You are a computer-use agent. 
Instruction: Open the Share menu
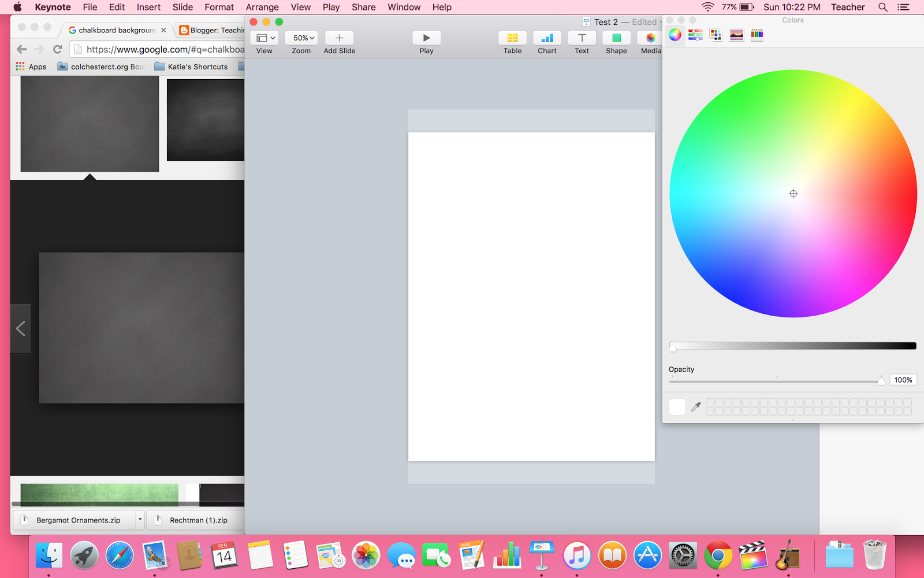364,7
